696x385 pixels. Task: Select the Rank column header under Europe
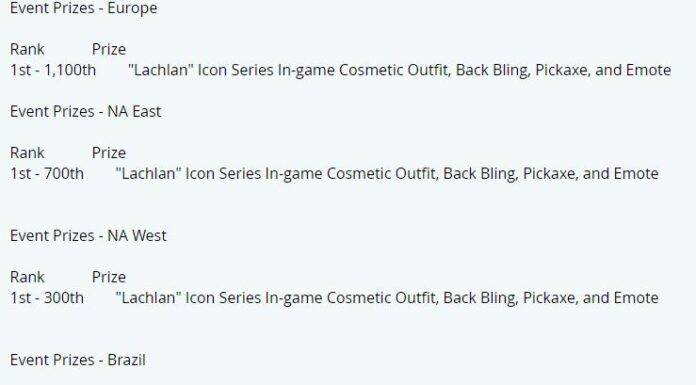[x=27, y=49]
